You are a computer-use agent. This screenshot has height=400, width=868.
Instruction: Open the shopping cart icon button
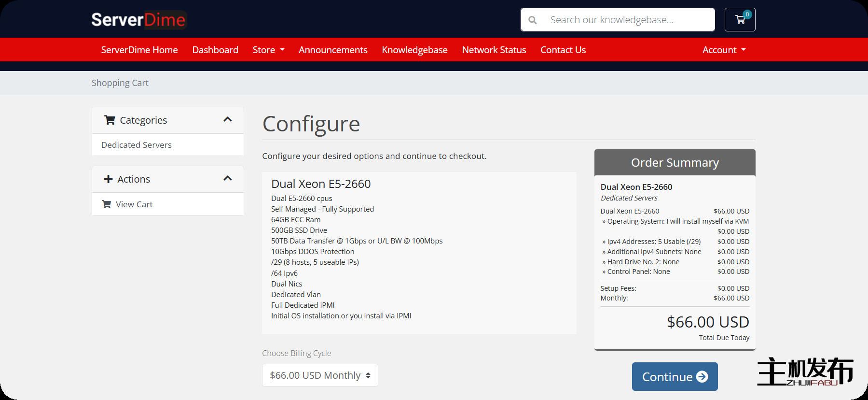pos(740,20)
